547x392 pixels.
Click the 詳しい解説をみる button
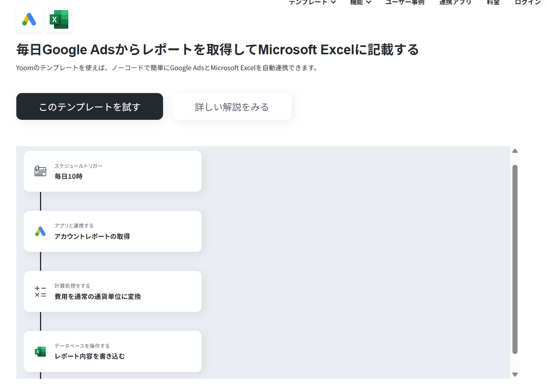click(232, 107)
